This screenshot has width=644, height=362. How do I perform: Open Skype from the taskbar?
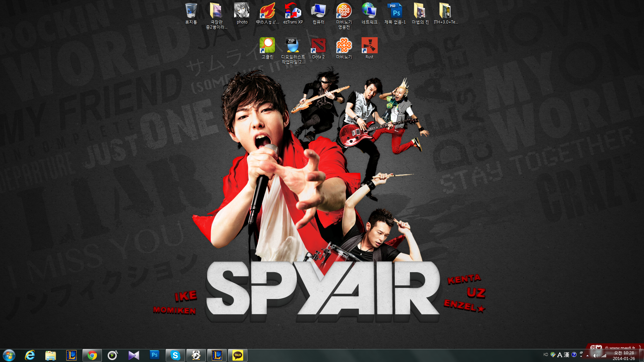(175, 355)
